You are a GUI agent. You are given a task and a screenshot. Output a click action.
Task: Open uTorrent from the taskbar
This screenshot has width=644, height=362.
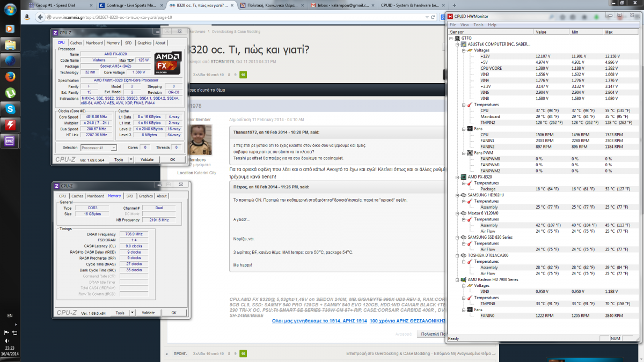10,92
